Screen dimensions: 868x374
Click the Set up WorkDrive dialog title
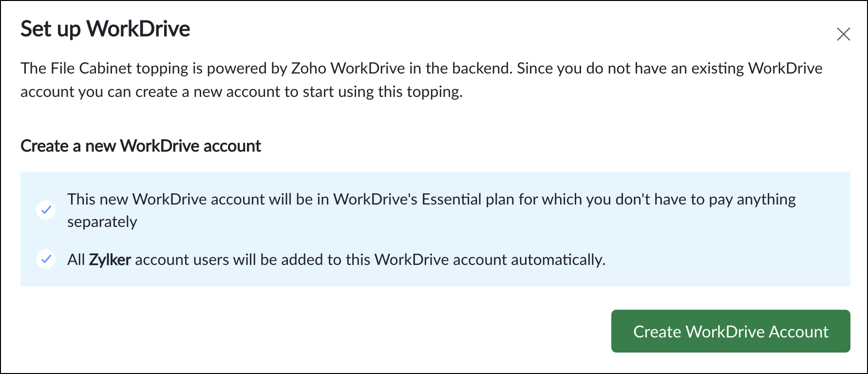pyautogui.click(x=105, y=29)
